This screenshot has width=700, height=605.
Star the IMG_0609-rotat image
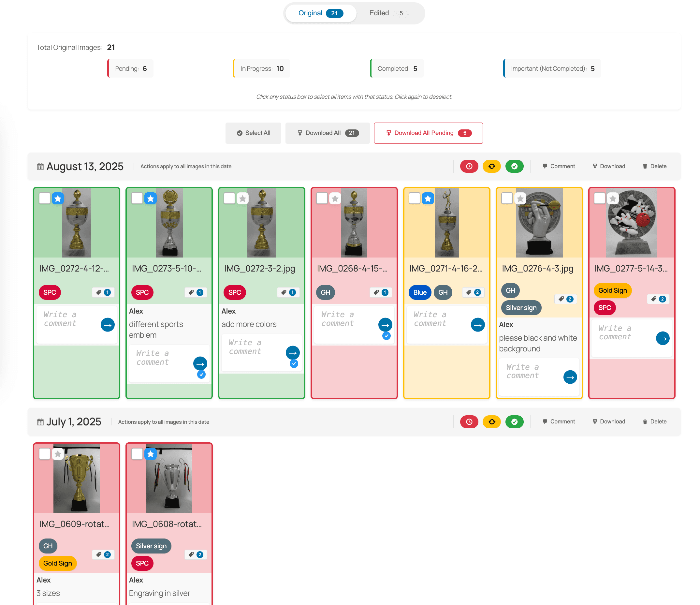[58, 454]
